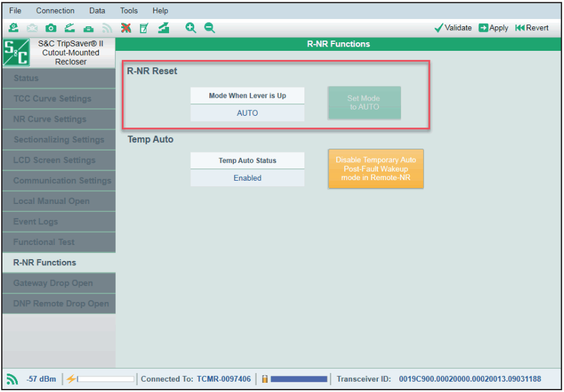The image size is (564, 392).
Task: Click the first toolbar icon with gear
Action: [13, 28]
